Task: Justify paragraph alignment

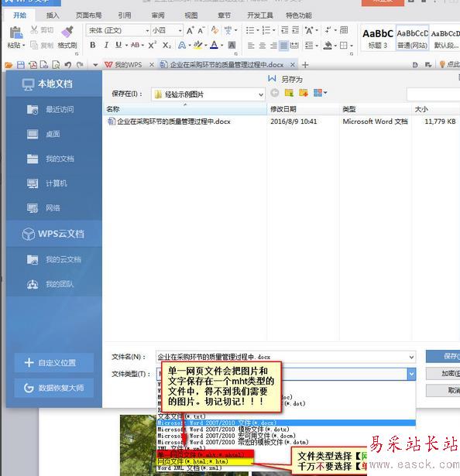Action: [283, 46]
